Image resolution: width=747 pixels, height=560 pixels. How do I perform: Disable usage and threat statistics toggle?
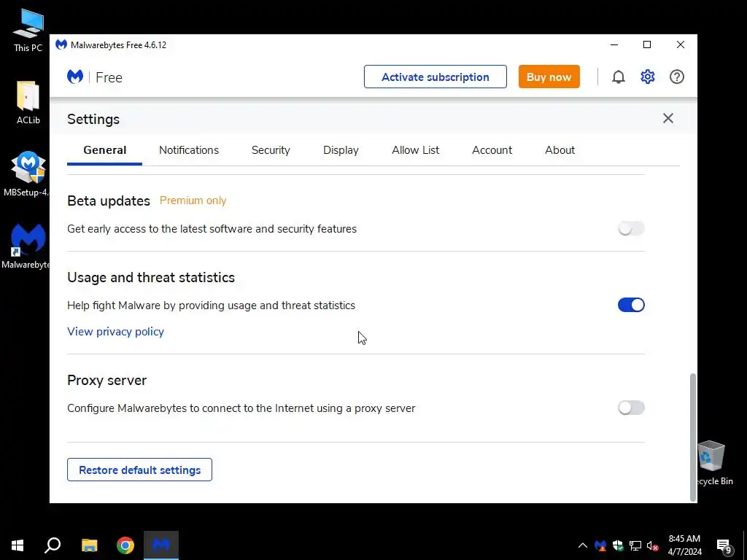631,305
